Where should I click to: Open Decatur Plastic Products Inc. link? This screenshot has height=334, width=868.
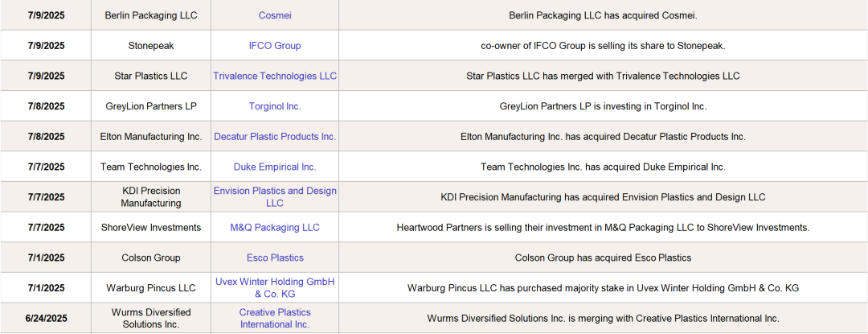point(275,137)
